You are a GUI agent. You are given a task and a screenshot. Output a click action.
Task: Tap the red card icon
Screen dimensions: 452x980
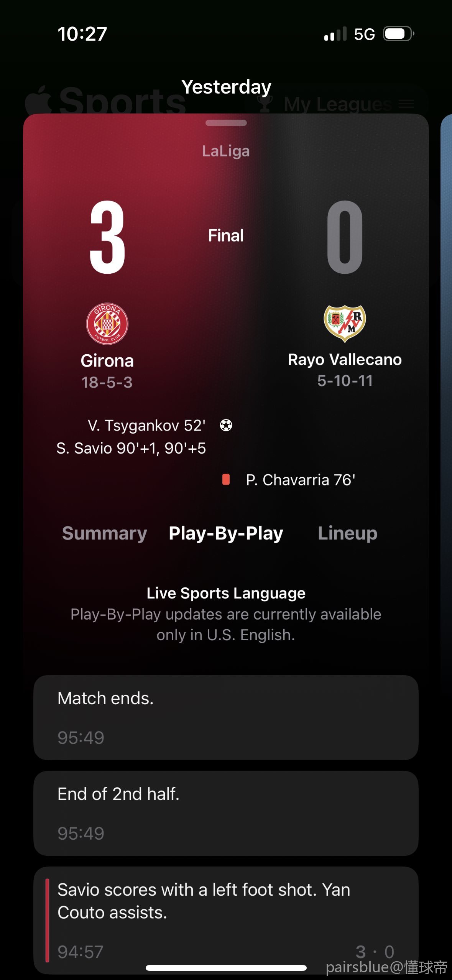(226, 480)
